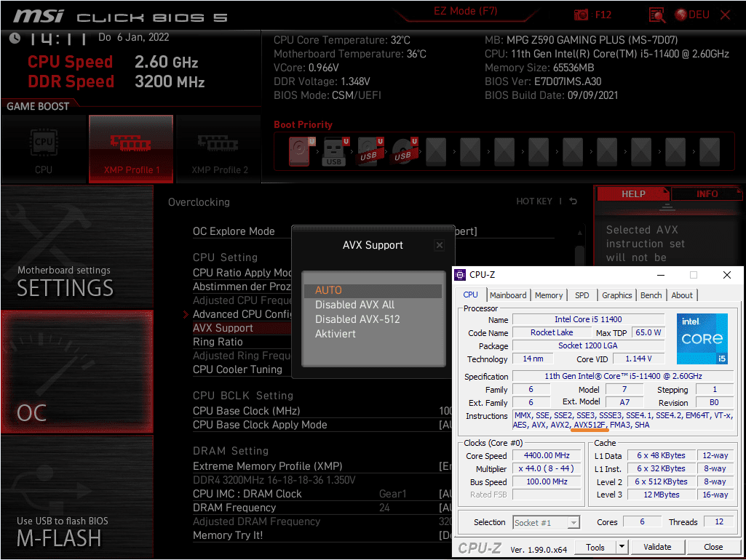The width and height of the screenshot is (746, 560).
Task: Click the Game Boost CPU chip icon
Action: tap(44, 142)
